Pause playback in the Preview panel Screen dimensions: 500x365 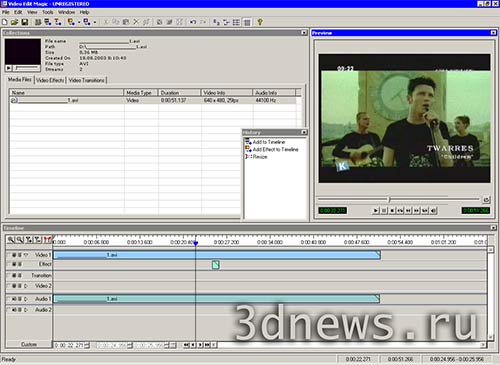[x=384, y=211]
